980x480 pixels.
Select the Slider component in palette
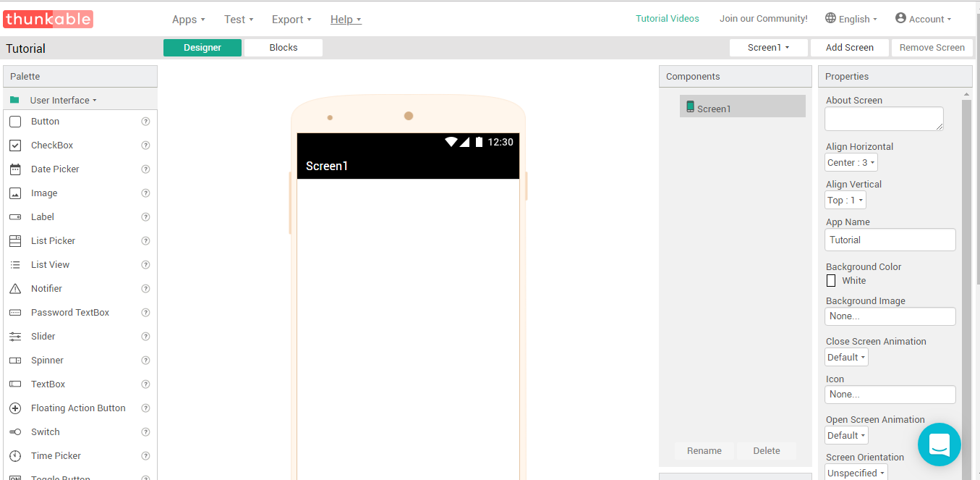(x=44, y=336)
